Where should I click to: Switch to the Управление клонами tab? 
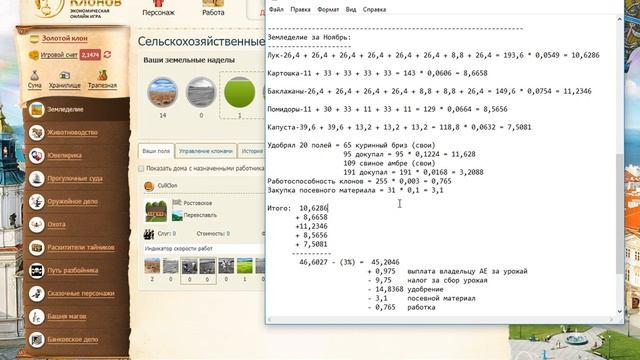click(206, 151)
